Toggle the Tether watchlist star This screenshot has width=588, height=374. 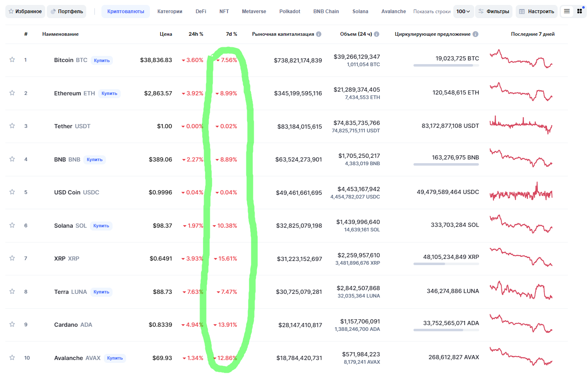12,126
